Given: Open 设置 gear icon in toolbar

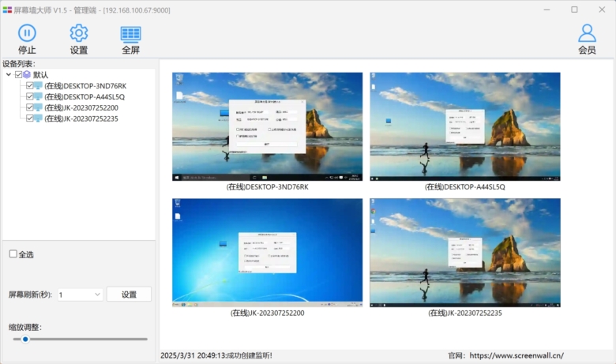Looking at the screenshot, I should pyautogui.click(x=79, y=33).
